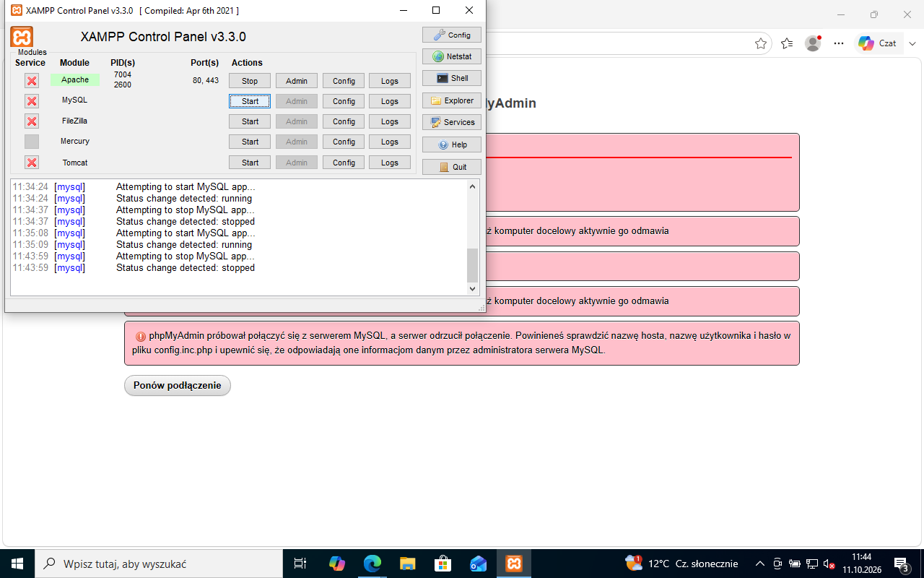Viewport: 924px width, 578px height.
Task: Open the MySQL Config menu button
Action: [x=344, y=101]
